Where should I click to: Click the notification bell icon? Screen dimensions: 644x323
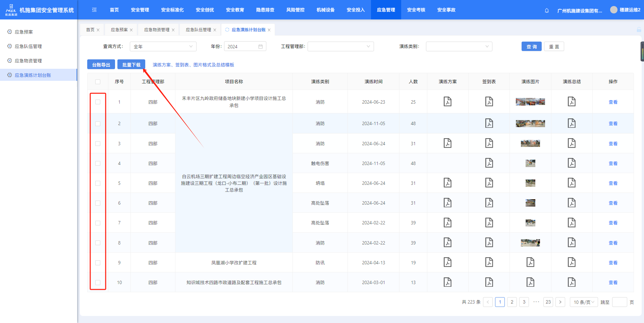tap(547, 10)
